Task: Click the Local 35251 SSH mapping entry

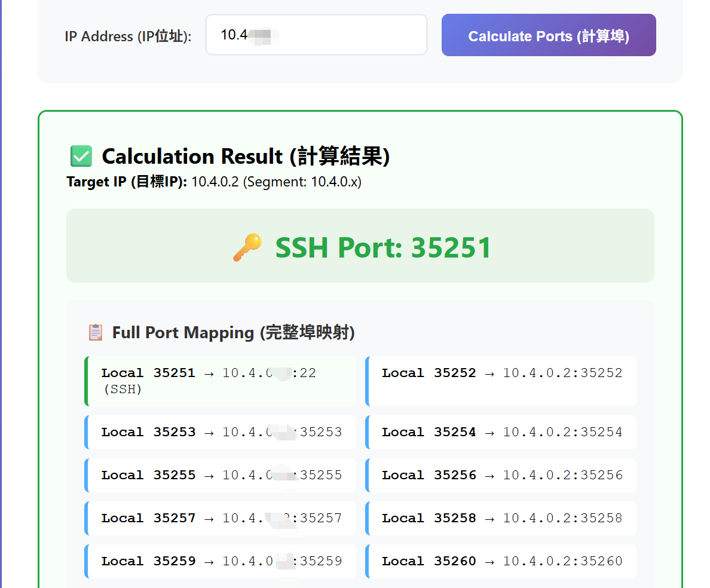Action: click(x=221, y=381)
